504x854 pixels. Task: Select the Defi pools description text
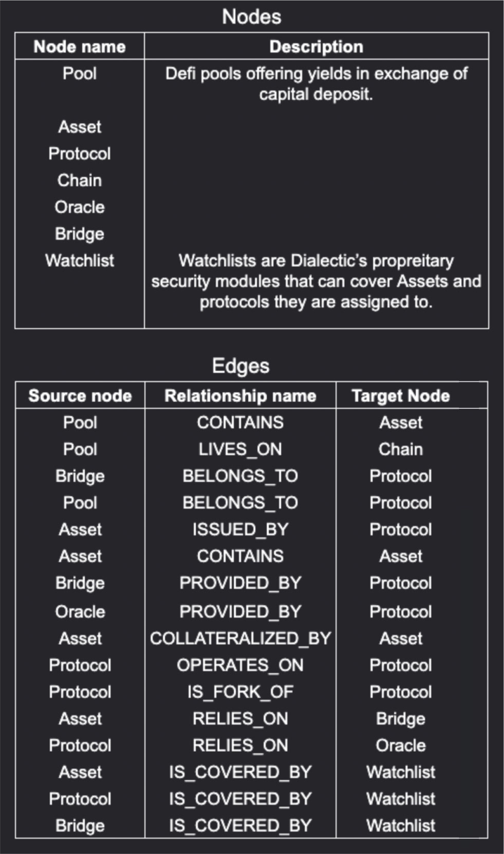click(x=316, y=84)
